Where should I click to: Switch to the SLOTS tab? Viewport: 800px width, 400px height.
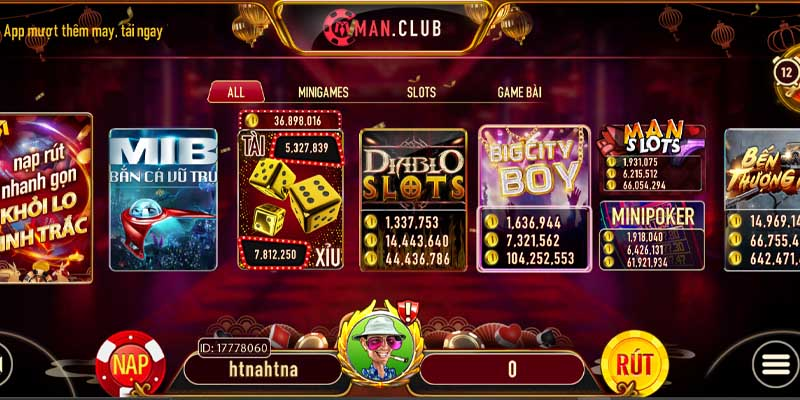[x=421, y=92]
